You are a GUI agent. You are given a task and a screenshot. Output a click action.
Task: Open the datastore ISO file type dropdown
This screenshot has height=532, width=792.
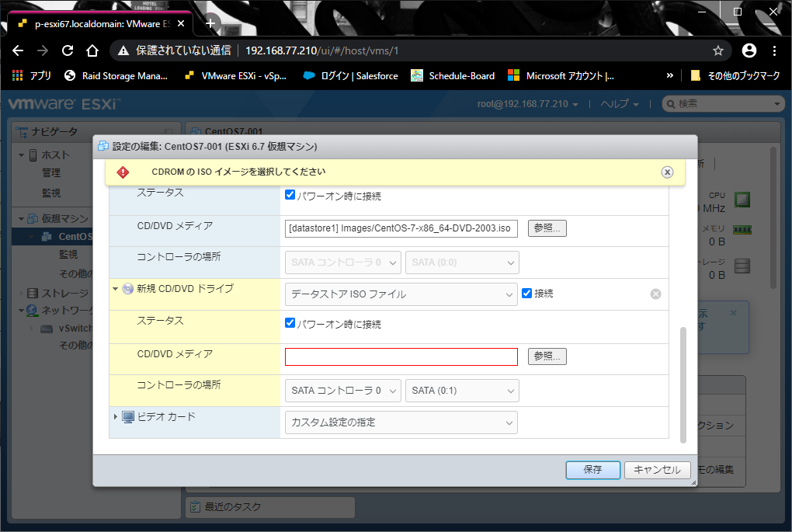click(401, 294)
